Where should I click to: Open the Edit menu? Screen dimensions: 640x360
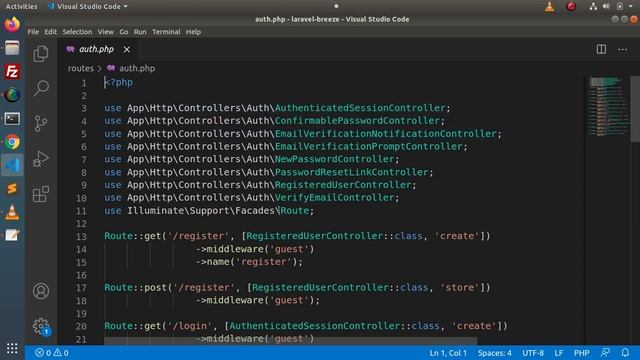tap(51, 32)
